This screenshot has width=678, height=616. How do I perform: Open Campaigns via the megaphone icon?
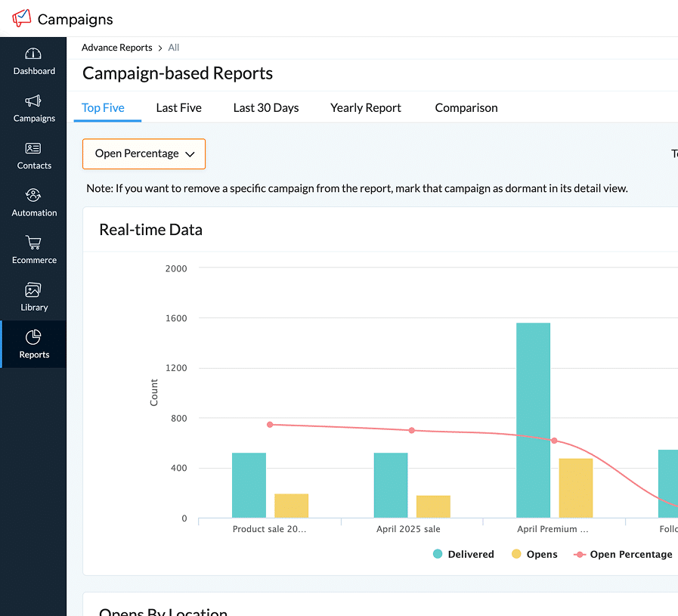point(33,101)
